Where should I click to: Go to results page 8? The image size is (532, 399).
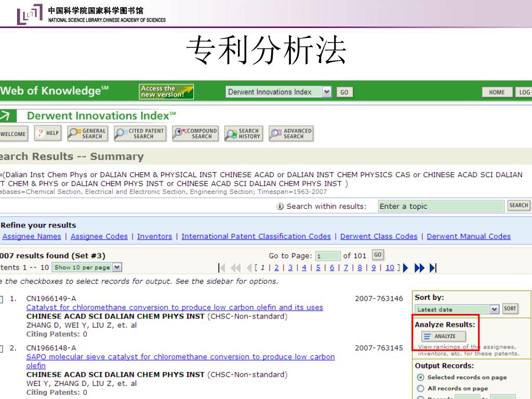pyautogui.click(x=360, y=268)
